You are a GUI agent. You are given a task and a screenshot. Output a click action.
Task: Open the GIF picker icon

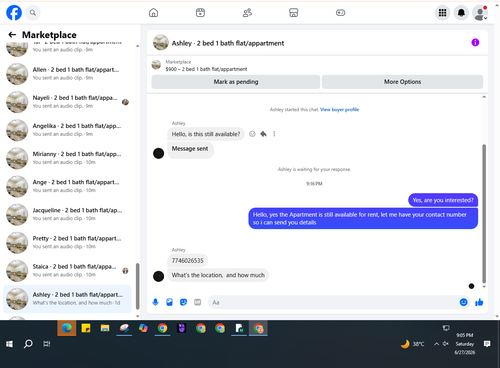[197, 302]
